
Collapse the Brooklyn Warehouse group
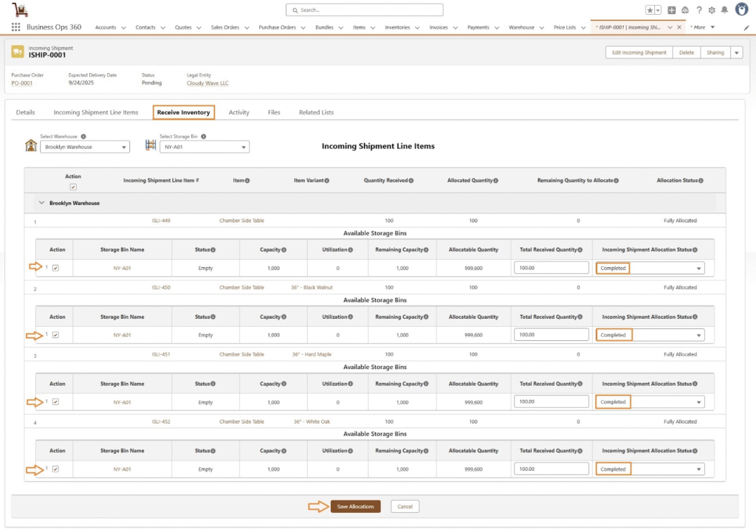(x=40, y=203)
